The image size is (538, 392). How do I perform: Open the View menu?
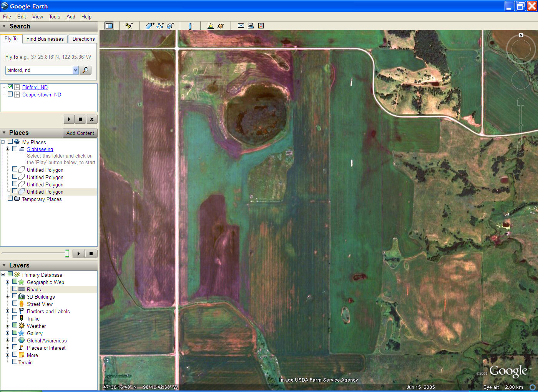pos(38,17)
